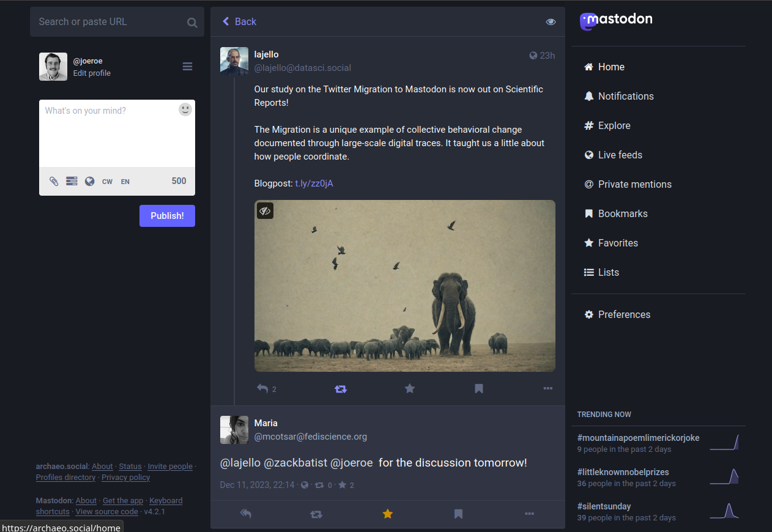Open the t.ly/zz0jA blogpost link
Viewport: 772px width, 532px height.
(x=314, y=183)
